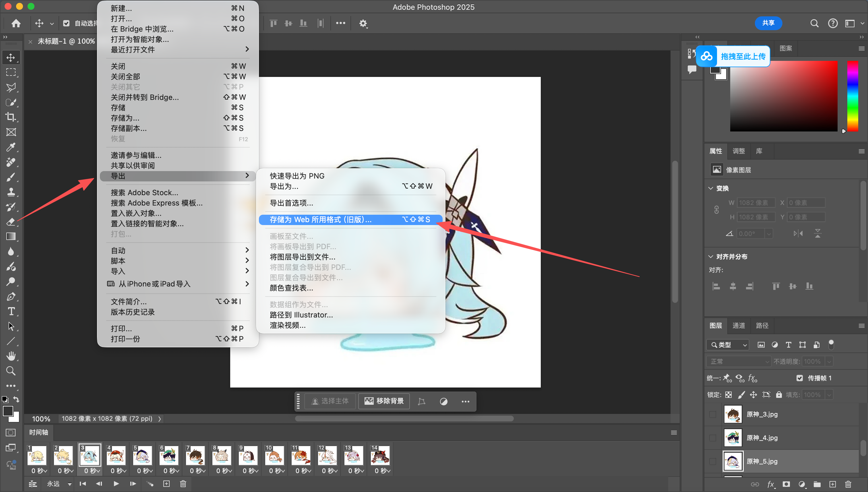Click the 移除背景 button

[x=384, y=401]
